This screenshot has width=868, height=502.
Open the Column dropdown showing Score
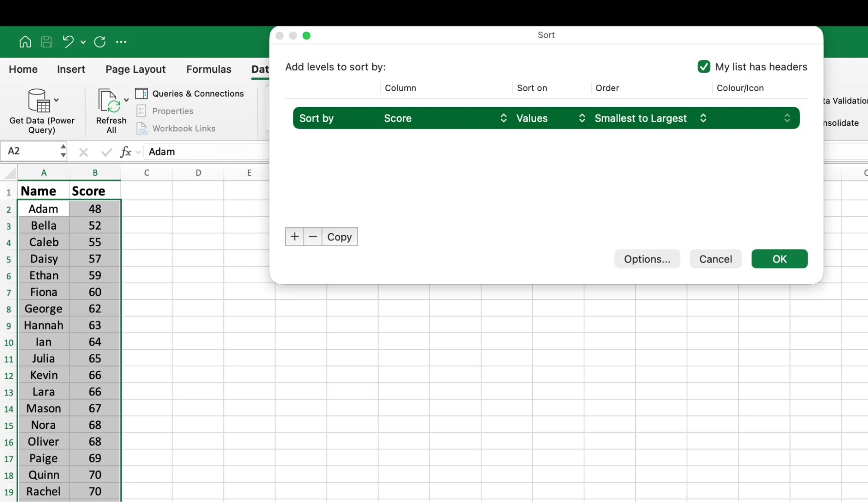click(x=445, y=118)
